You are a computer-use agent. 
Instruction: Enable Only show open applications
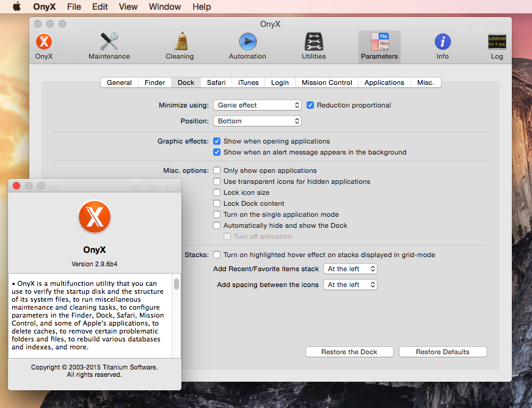click(217, 170)
